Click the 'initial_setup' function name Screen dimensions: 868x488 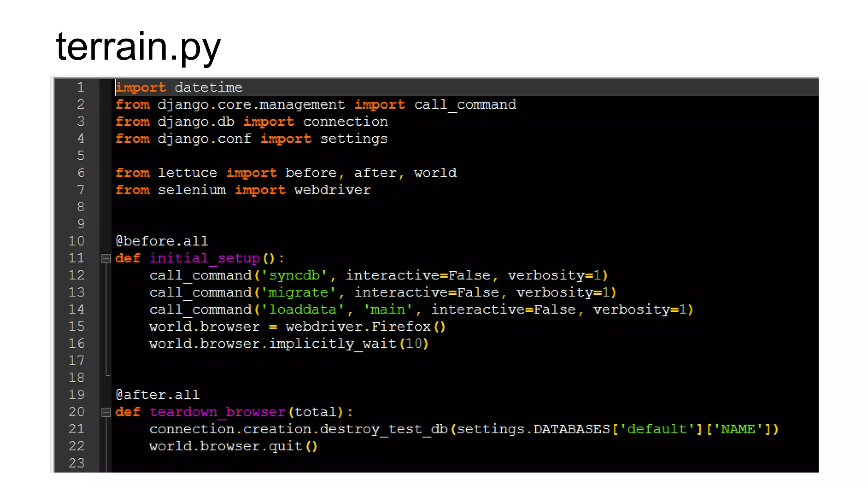point(204,258)
